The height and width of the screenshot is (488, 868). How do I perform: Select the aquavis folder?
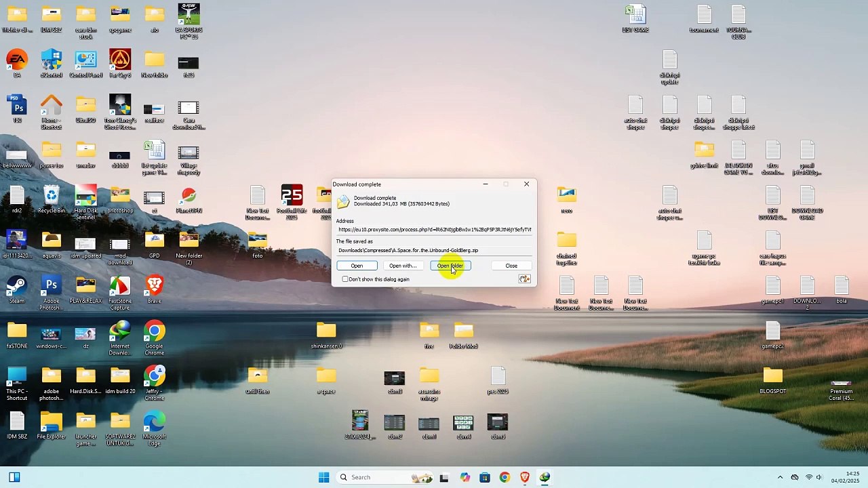coord(52,244)
